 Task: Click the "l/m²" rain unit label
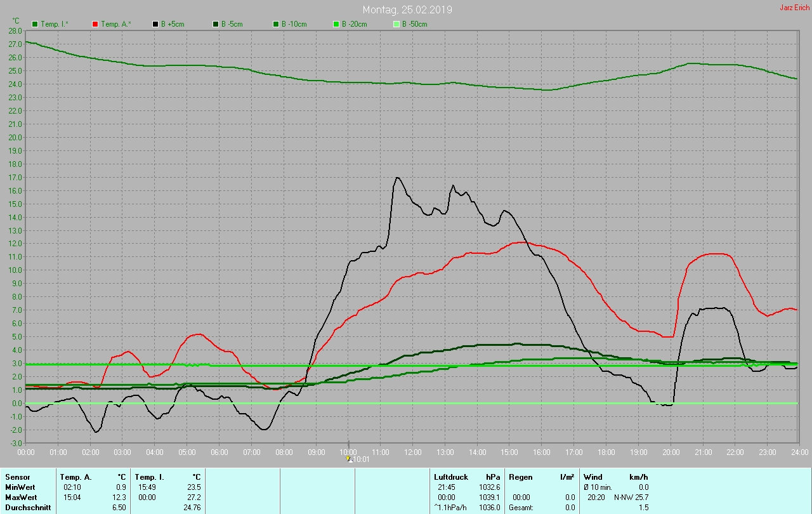tap(568, 477)
